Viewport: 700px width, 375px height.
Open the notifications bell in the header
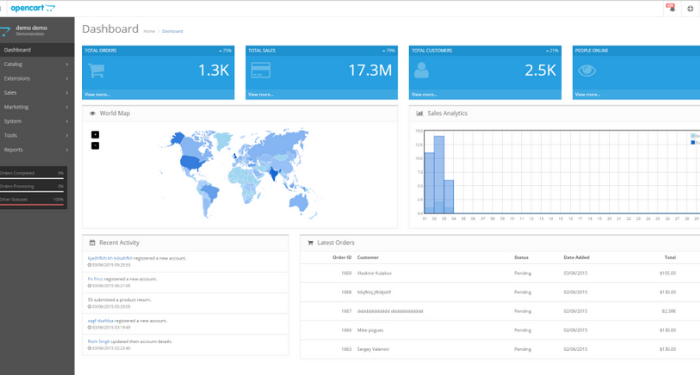[671, 8]
